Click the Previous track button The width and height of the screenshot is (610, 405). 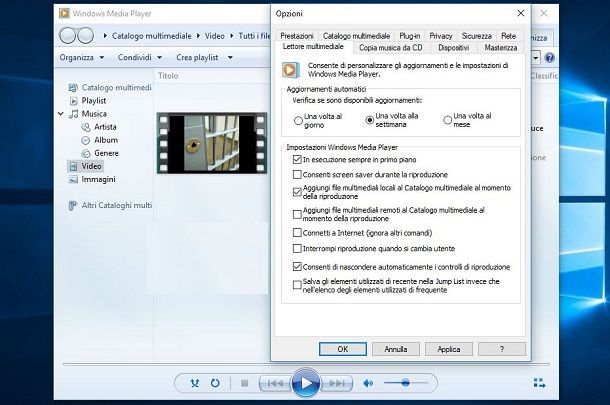275,384
